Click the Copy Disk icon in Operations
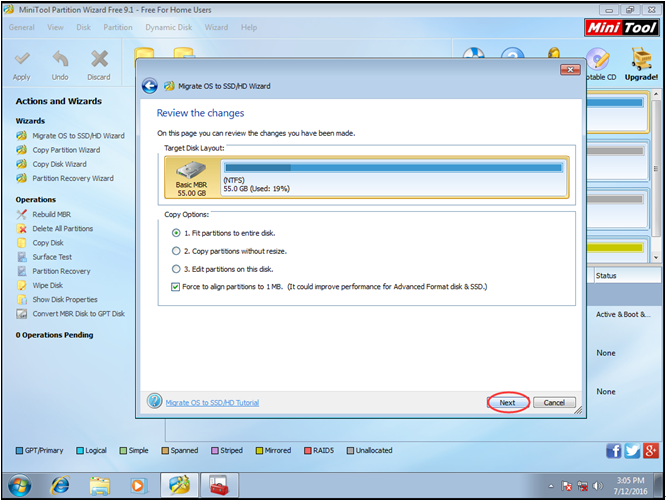The width and height of the screenshot is (666, 501). coord(22,243)
